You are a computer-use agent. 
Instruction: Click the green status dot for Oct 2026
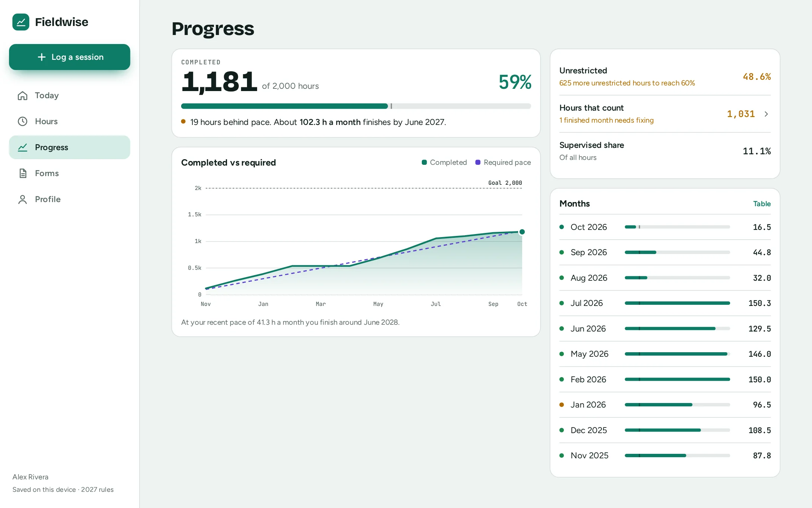point(562,227)
